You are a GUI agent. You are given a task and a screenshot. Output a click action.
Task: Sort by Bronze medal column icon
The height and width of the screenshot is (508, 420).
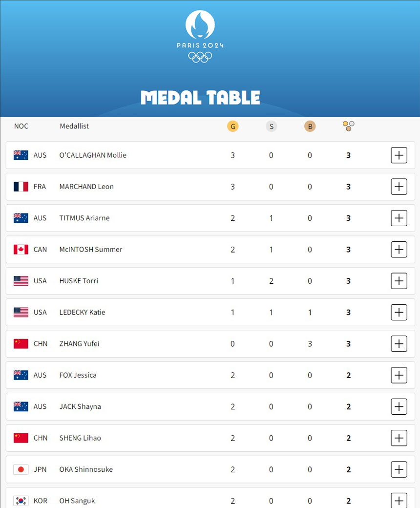tap(310, 127)
